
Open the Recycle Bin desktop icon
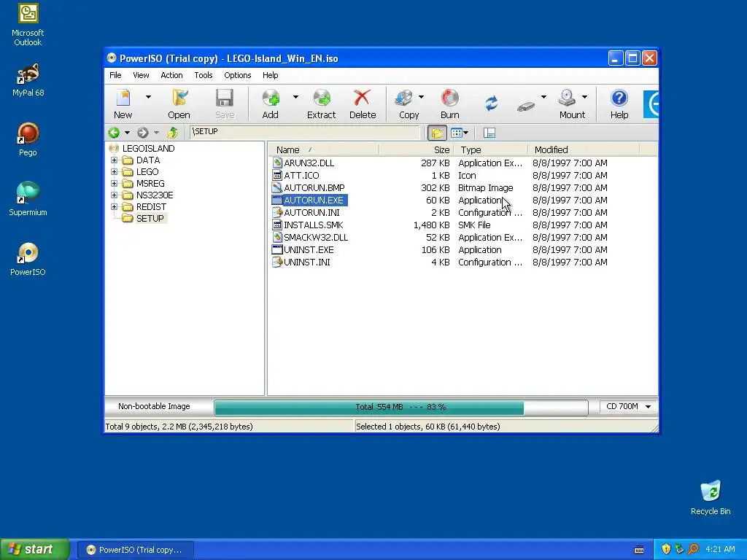(x=711, y=498)
